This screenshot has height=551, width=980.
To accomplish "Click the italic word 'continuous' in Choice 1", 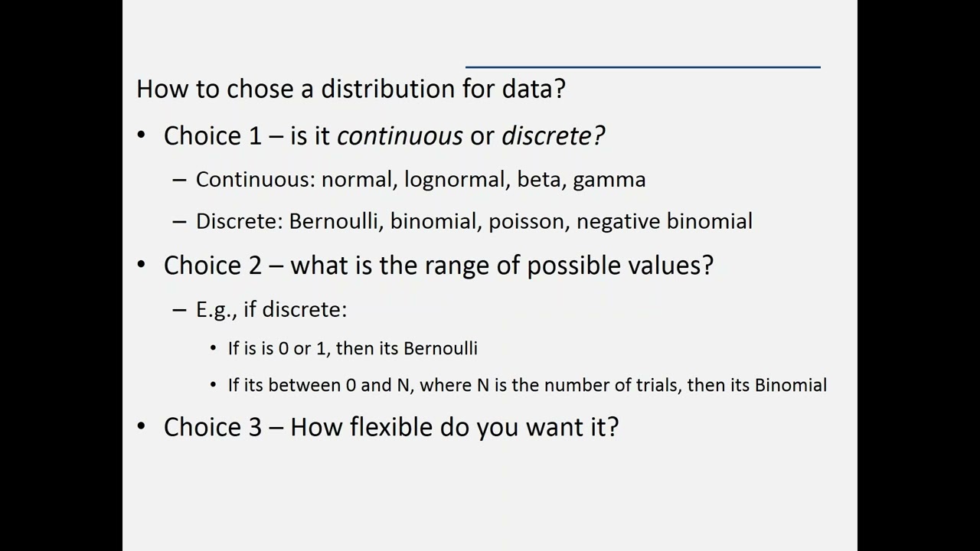I will click(400, 135).
